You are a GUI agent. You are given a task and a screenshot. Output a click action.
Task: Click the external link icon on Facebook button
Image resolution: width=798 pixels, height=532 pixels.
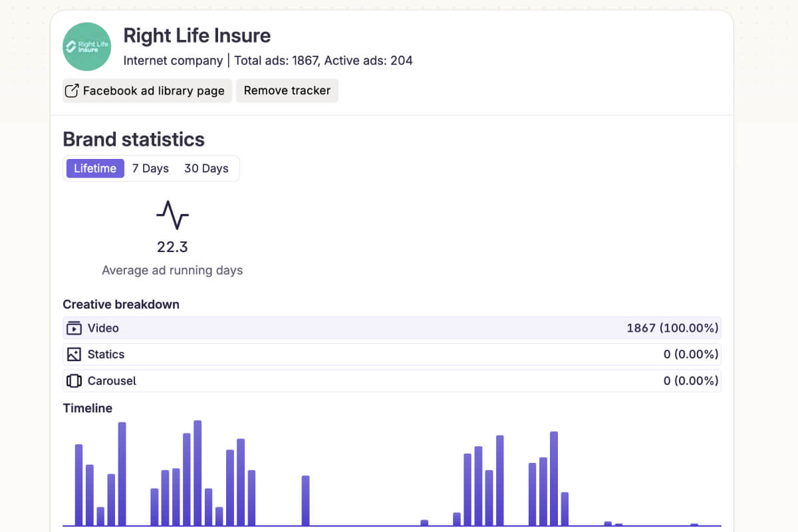(72, 90)
